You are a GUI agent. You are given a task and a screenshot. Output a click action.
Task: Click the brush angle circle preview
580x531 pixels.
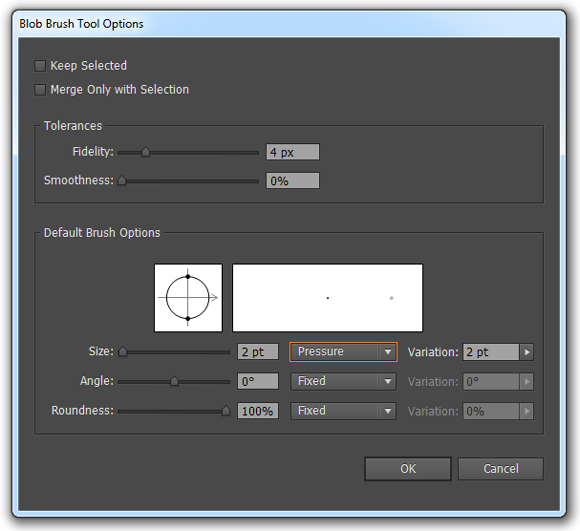[188, 298]
